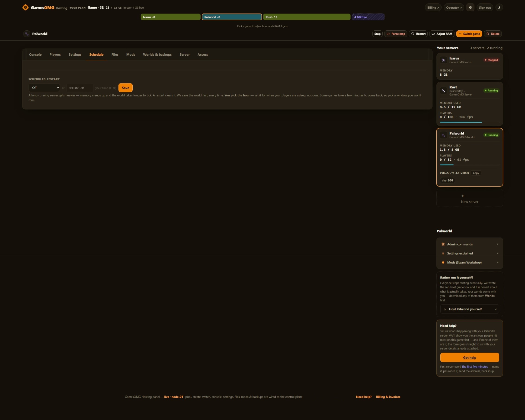Click the trash icon on Delete
The width and height of the screenshot is (525, 420).
tap(488, 34)
